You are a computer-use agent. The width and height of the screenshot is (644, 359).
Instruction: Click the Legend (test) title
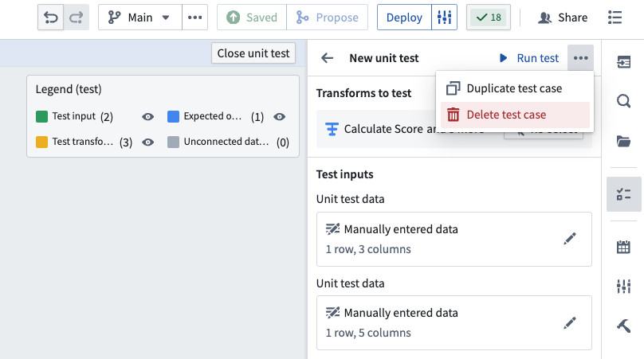coord(69,89)
